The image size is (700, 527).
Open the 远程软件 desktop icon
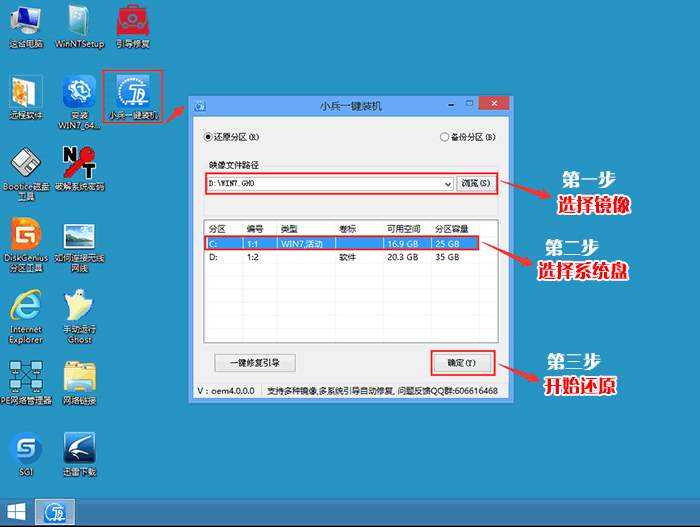coord(26,97)
